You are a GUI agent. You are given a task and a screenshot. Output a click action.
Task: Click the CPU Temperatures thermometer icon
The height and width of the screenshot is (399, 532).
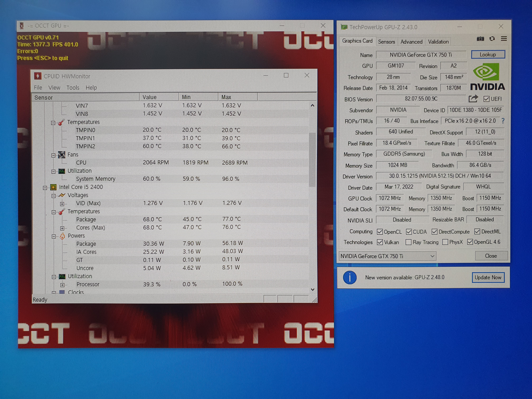click(x=62, y=212)
